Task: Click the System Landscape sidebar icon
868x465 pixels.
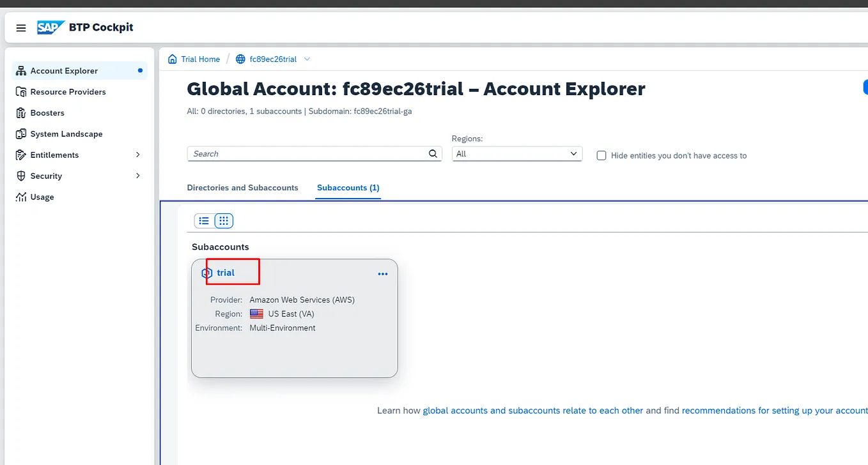Action: tap(21, 134)
